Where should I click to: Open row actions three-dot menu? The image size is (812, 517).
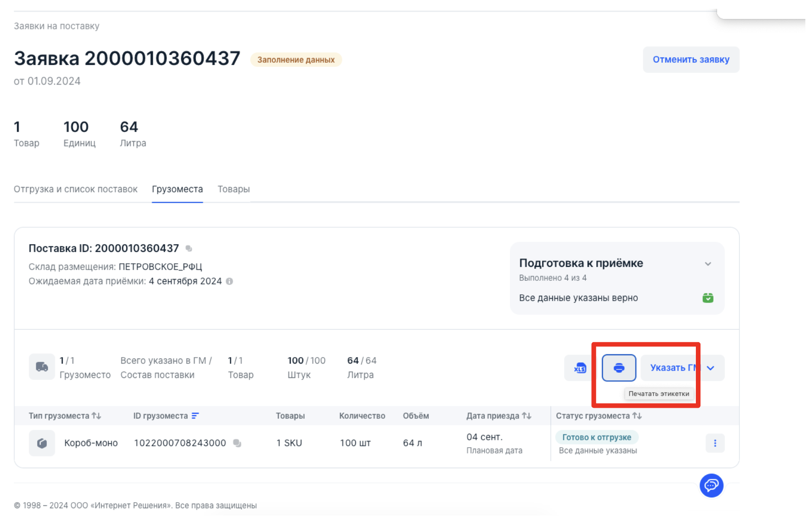pos(715,443)
